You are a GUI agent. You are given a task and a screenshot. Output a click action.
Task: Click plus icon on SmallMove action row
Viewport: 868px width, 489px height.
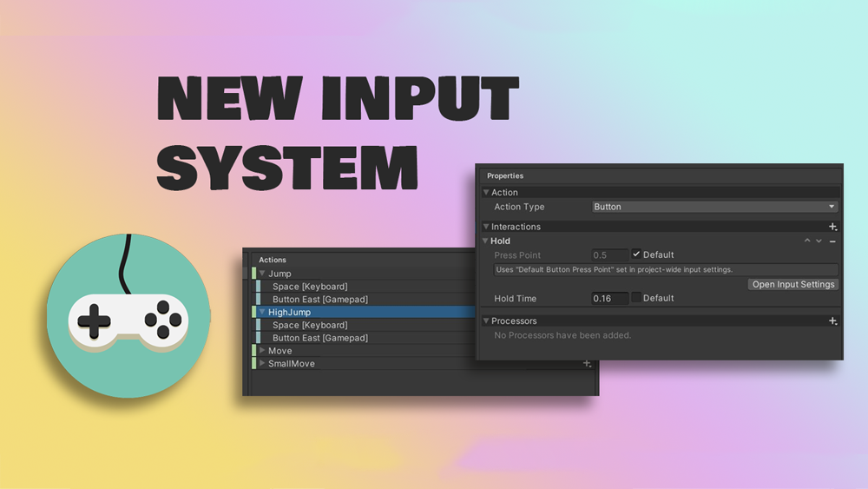[587, 364]
